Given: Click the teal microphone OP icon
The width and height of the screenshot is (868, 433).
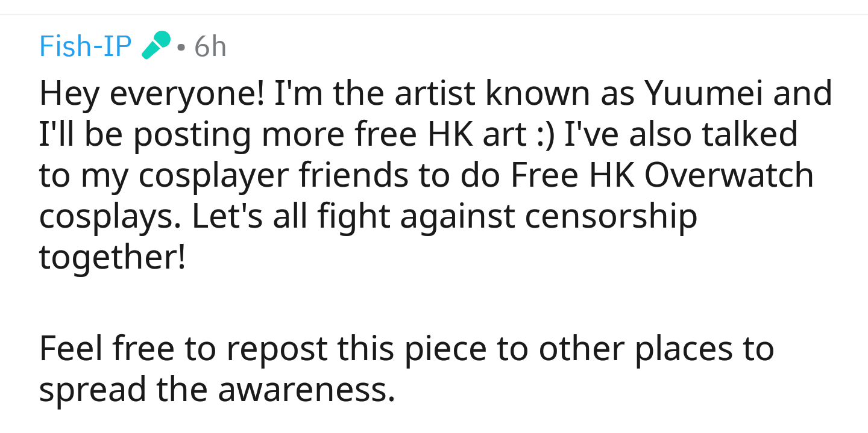Looking at the screenshot, I should tap(156, 45).
